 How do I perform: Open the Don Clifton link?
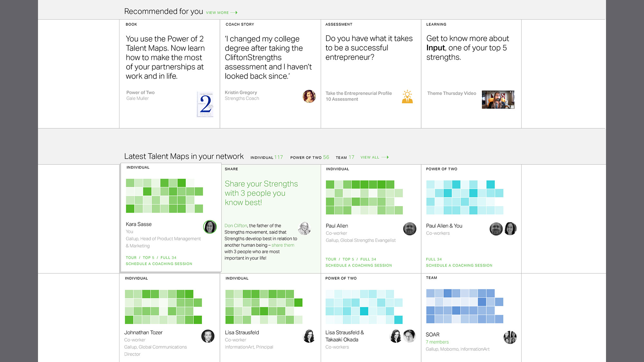click(236, 226)
